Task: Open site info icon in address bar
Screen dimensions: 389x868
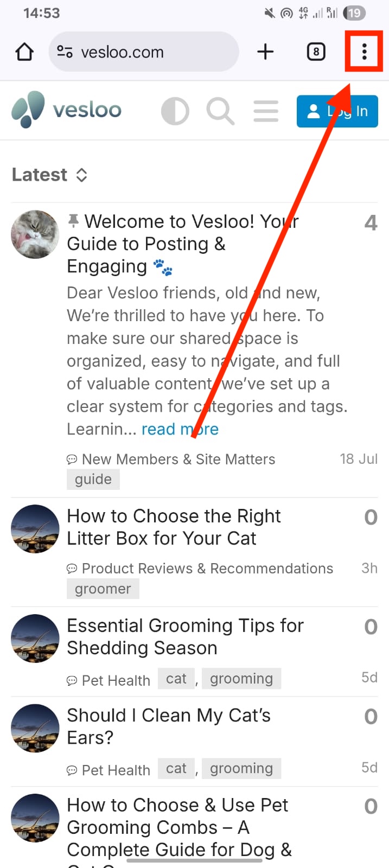Action: click(65, 52)
